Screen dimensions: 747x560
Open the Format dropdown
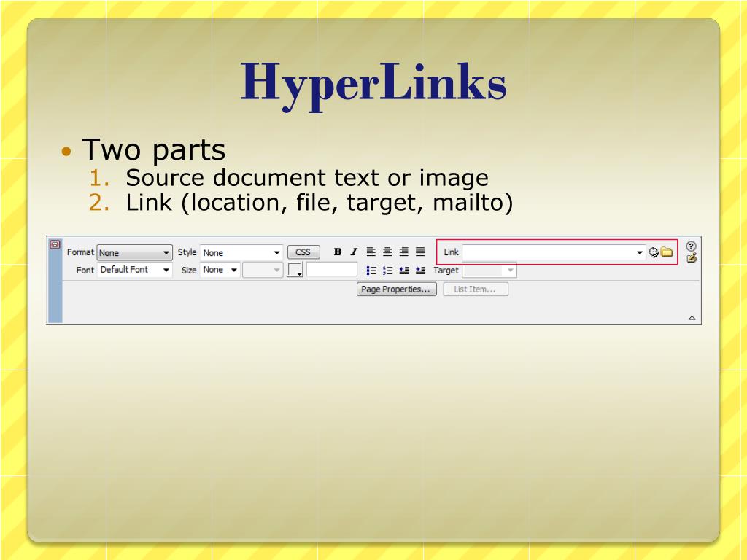[134, 252]
